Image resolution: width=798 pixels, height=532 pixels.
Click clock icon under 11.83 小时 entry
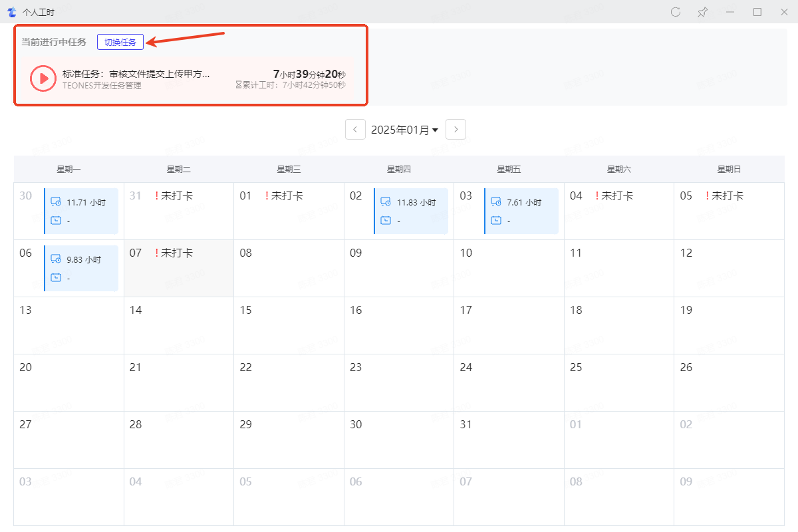(386, 221)
